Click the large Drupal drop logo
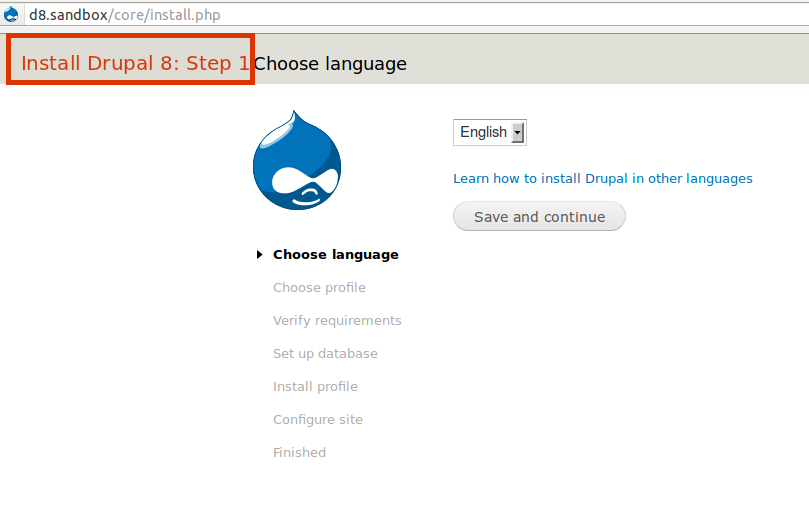Viewport: 809px width, 524px height. click(x=297, y=160)
